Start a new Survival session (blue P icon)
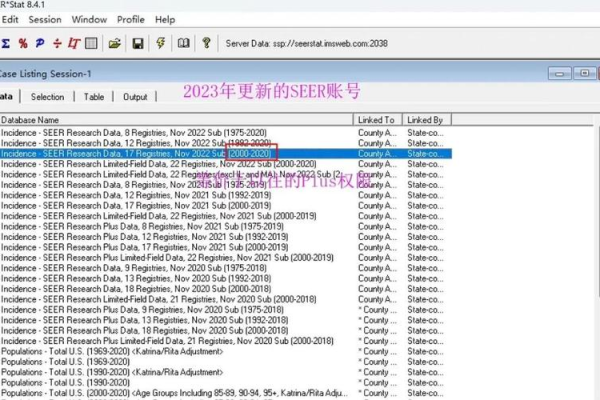Image resolution: width=600 pixels, height=400 pixels. point(40,43)
